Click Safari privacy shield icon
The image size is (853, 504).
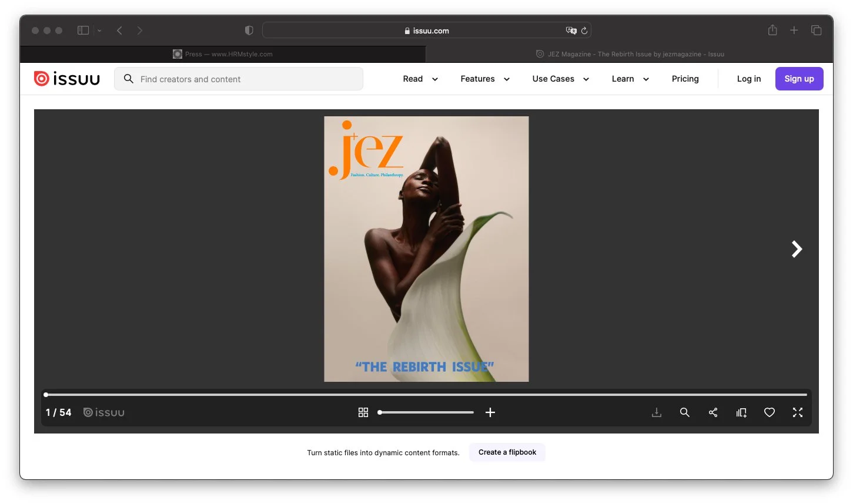click(x=249, y=30)
